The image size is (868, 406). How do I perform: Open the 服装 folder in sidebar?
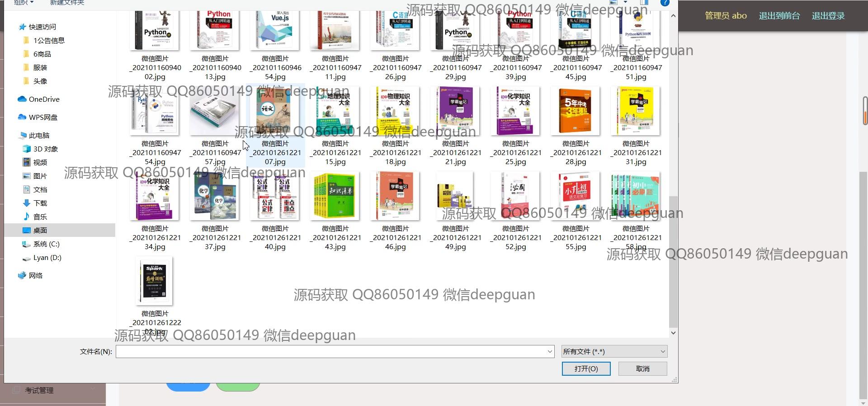coord(35,67)
